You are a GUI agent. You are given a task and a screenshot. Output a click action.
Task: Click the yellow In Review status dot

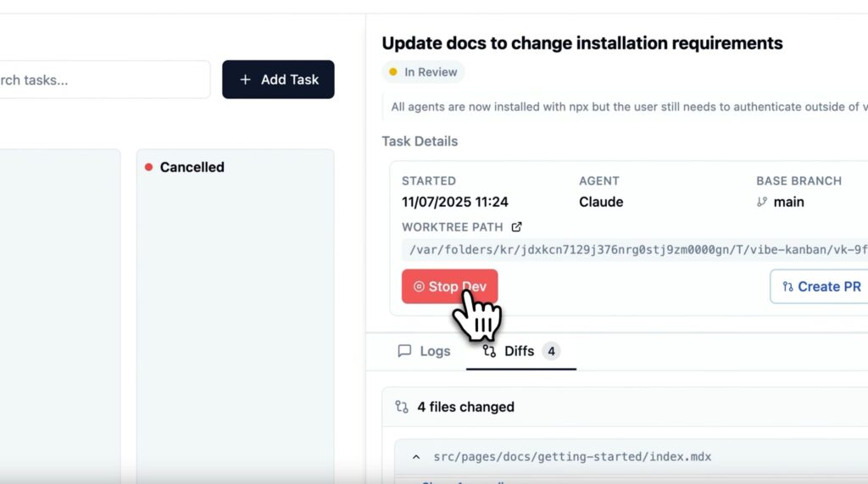click(393, 72)
